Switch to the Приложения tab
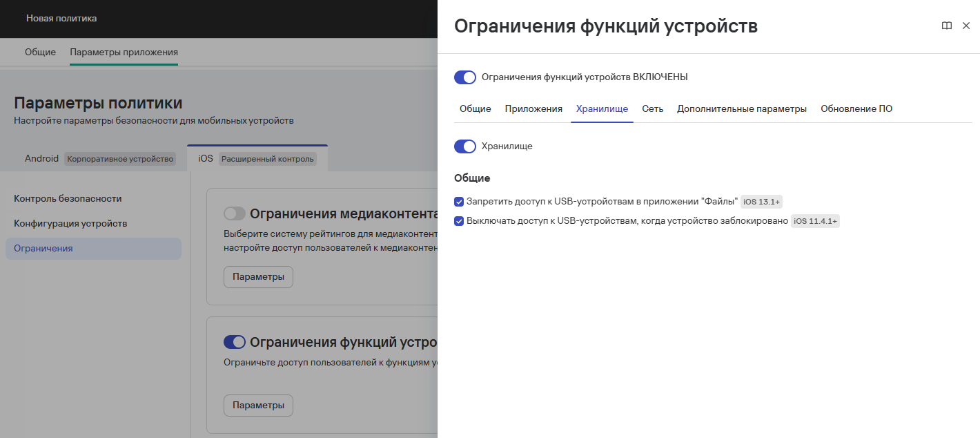980x438 pixels. [533, 109]
